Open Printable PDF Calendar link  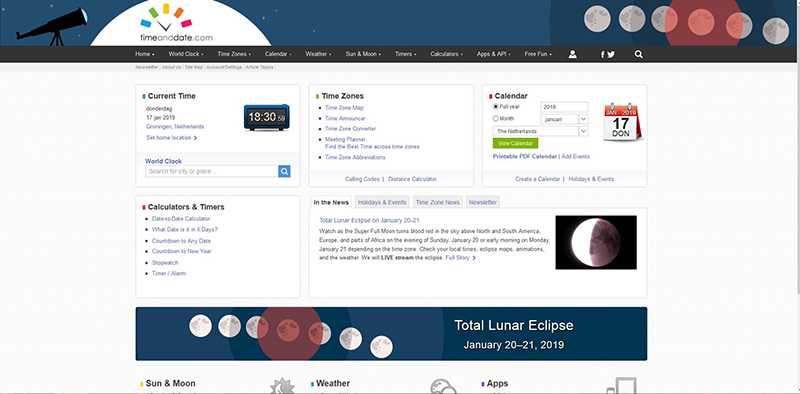point(524,157)
